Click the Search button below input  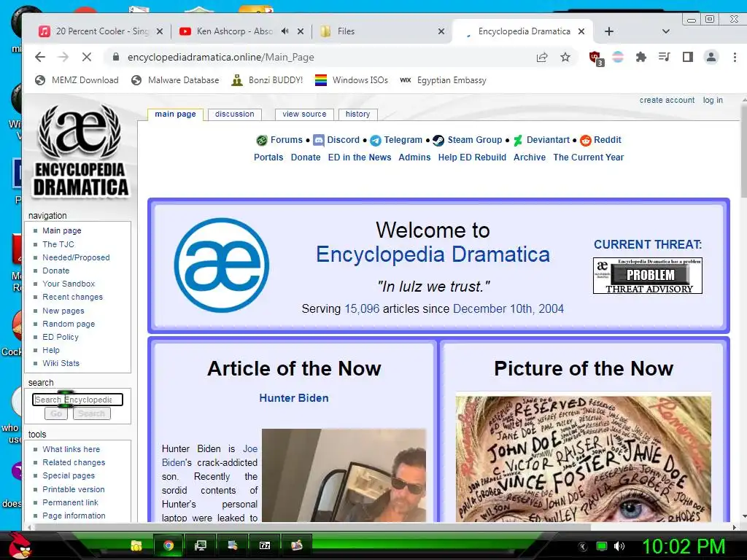(91, 413)
